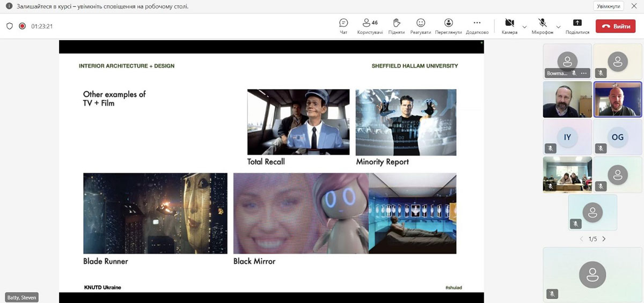
Task: Click Увімкнути to enable desktop notifications
Action: [609, 6]
